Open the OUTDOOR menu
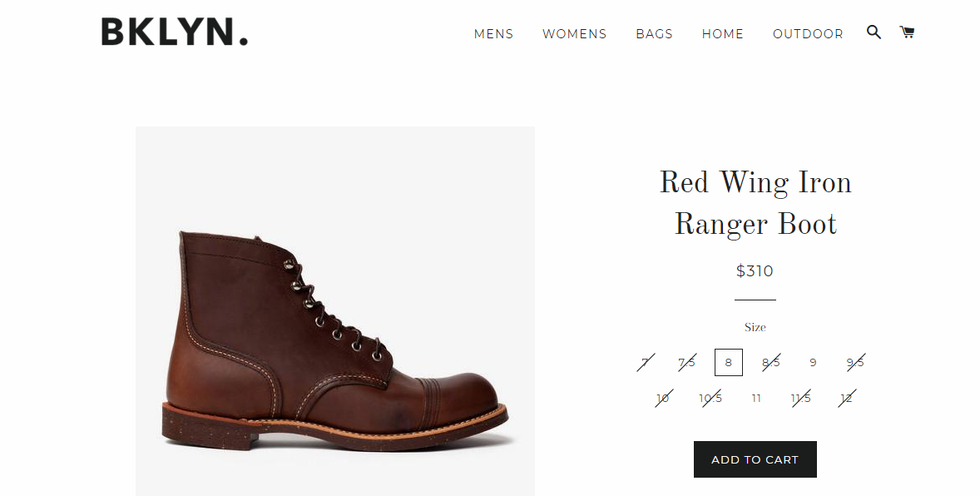980x496 pixels. click(x=808, y=34)
